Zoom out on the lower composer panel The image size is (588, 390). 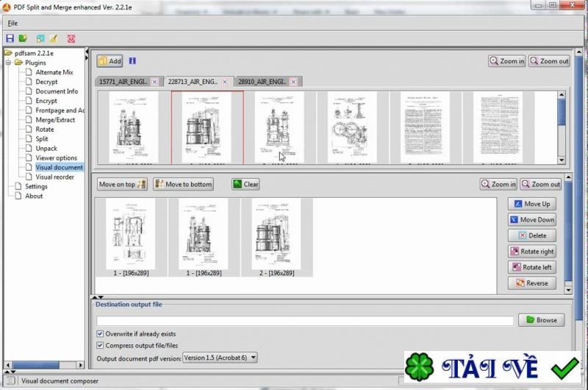[x=541, y=184]
